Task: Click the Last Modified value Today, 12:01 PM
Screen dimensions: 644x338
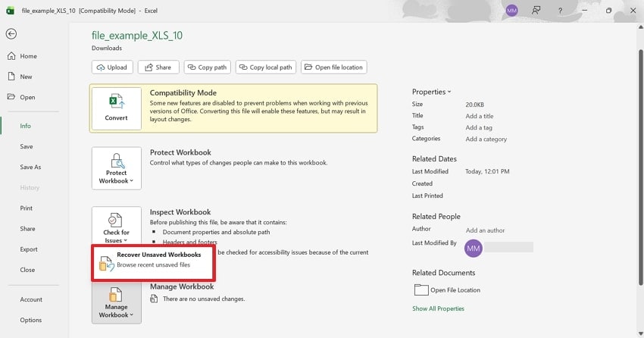Action: [x=487, y=172]
